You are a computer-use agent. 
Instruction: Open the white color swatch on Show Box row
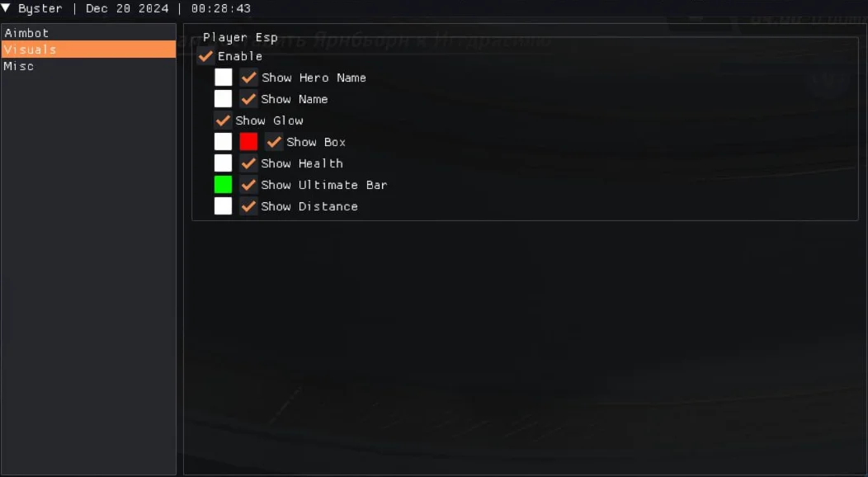tap(223, 142)
